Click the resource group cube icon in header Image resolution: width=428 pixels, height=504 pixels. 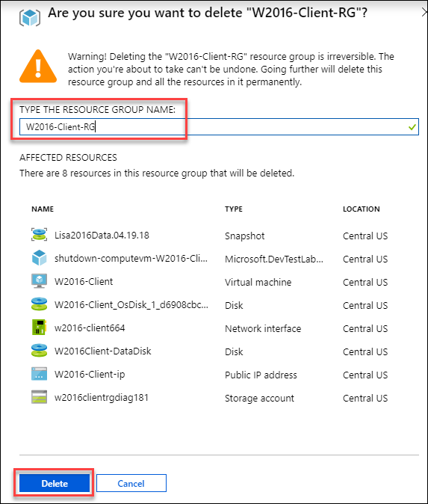(30, 17)
